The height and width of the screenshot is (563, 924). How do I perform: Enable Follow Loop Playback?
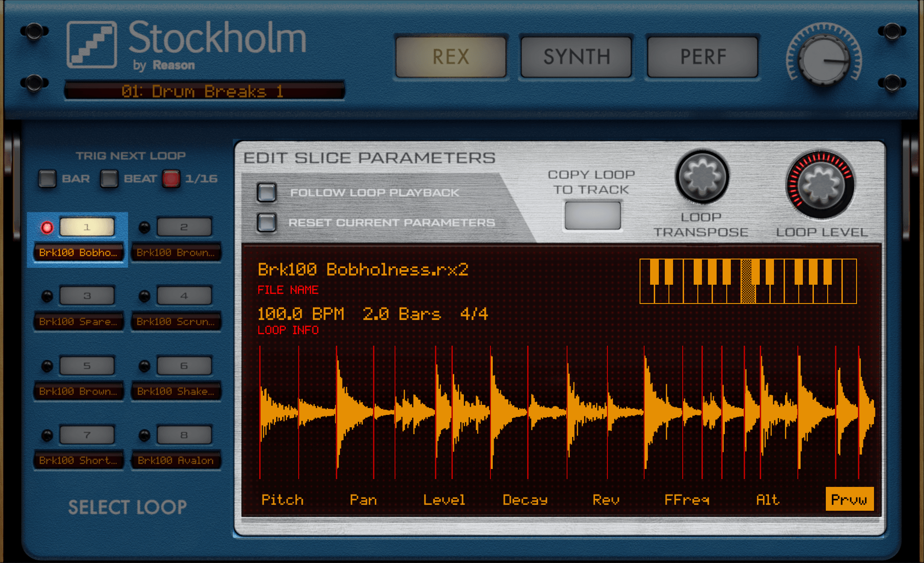(267, 193)
